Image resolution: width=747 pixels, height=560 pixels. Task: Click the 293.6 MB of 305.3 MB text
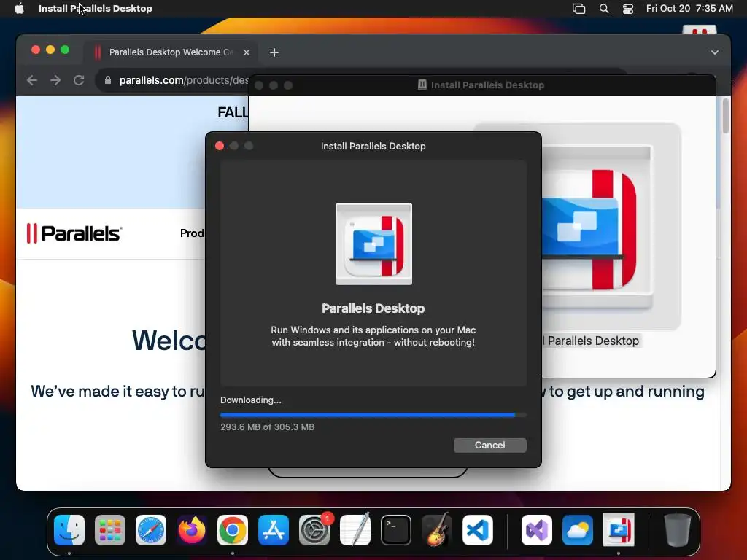click(x=267, y=427)
